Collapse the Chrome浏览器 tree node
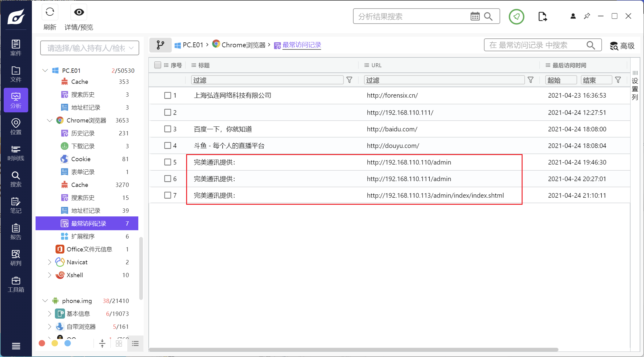 pos(49,120)
